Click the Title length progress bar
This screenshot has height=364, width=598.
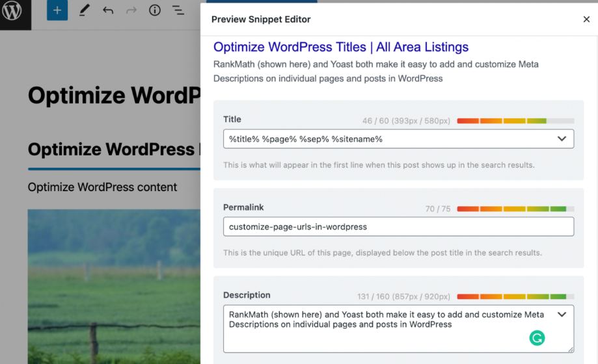pos(515,121)
